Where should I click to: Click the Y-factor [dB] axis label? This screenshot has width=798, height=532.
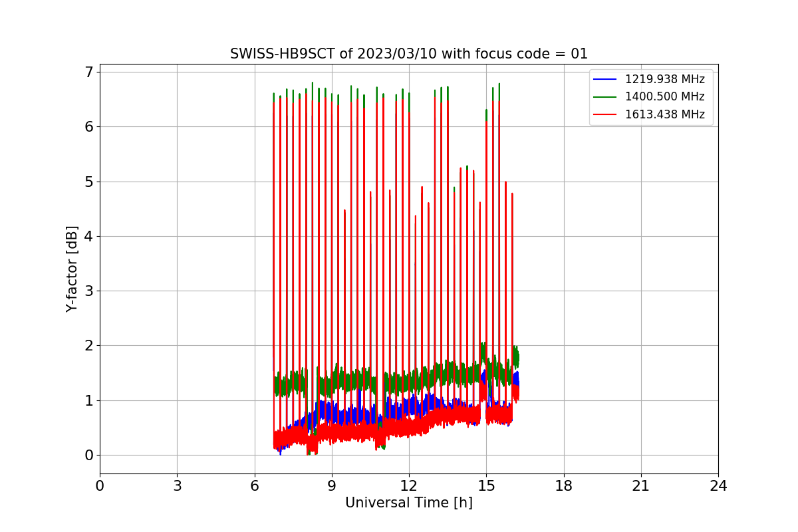(x=72, y=269)
